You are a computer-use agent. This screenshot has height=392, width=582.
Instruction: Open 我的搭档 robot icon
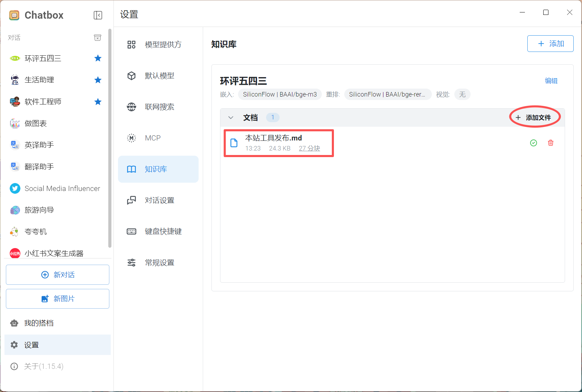pyautogui.click(x=14, y=323)
